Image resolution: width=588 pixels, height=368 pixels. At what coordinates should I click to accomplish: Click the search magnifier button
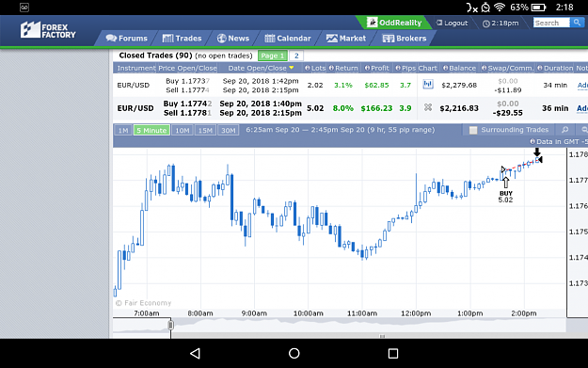click(577, 23)
